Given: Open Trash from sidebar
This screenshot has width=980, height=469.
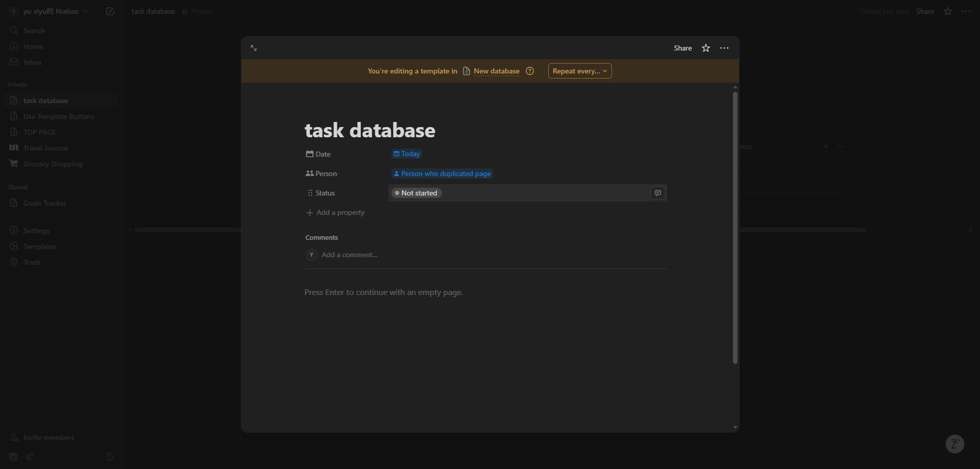Looking at the screenshot, I should [x=60, y=262].
